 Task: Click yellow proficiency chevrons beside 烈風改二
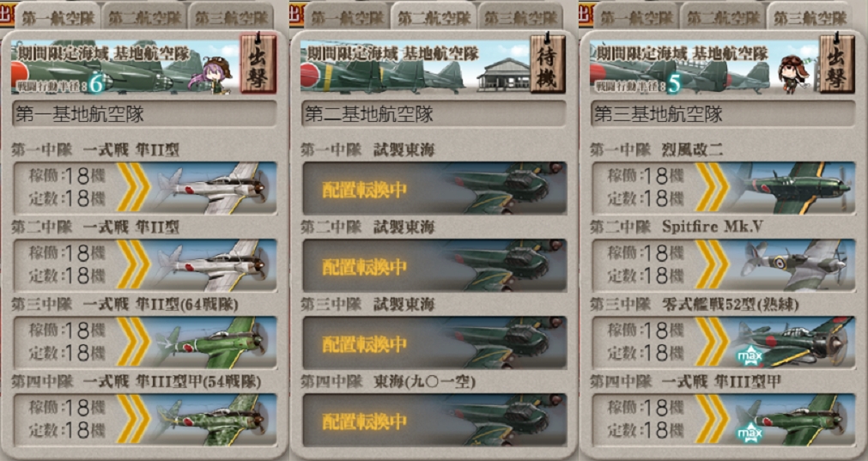tap(712, 188)
